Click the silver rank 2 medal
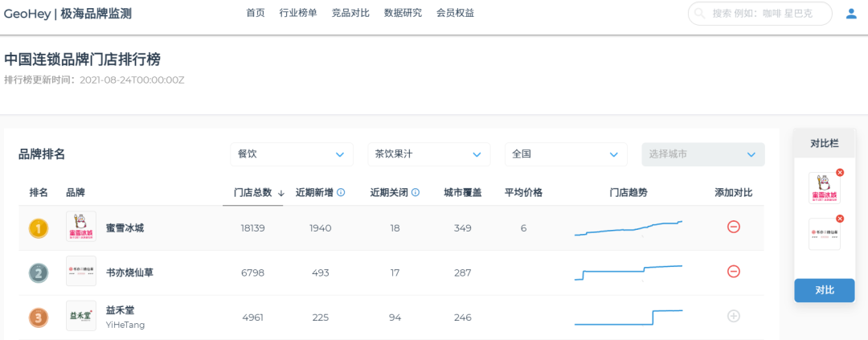868x340 pixels. coord(39,272)
